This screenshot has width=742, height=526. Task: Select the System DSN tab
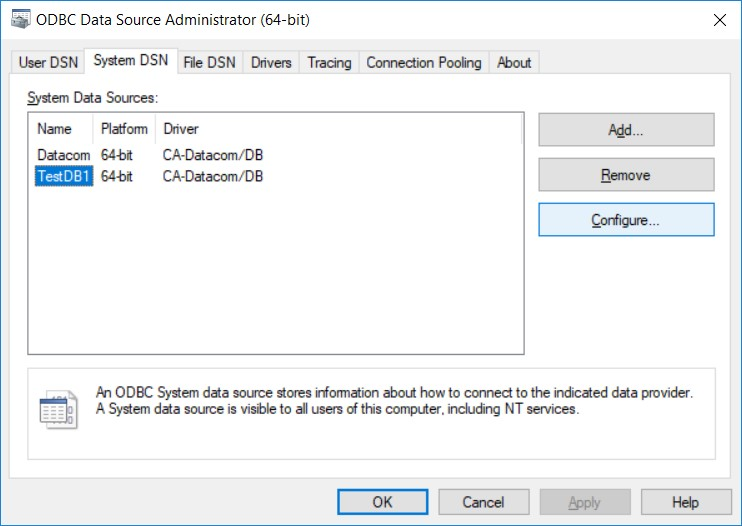(130, 61)
